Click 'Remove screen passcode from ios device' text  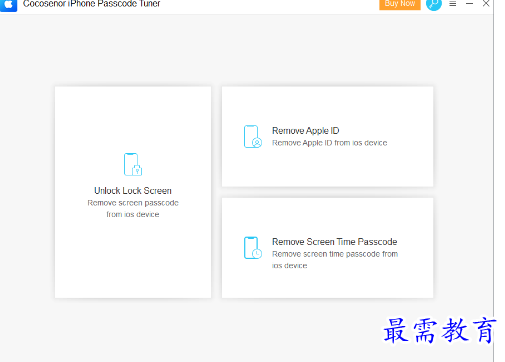[133, 208]
